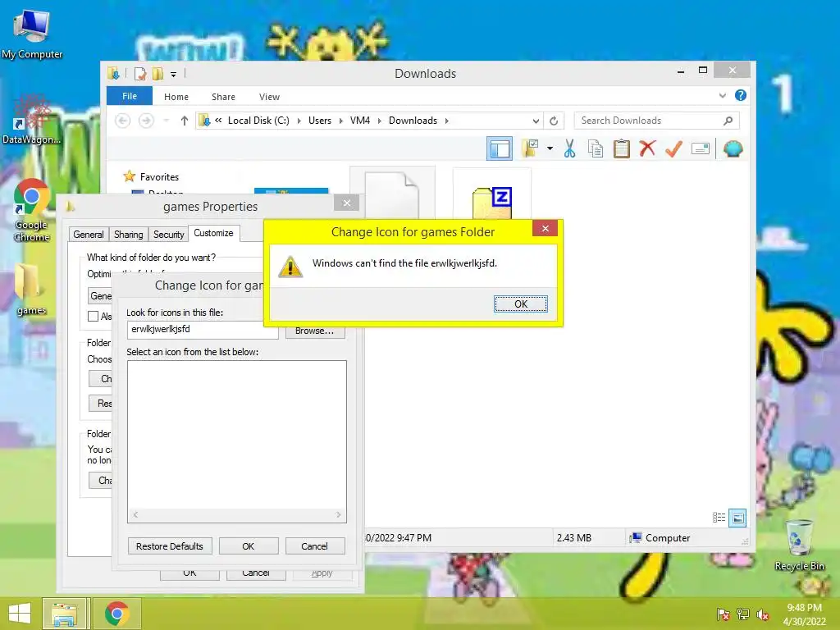Viewport: 840px width, 630px height.
Task: Close the games Properties window
Action: point(347,203)
